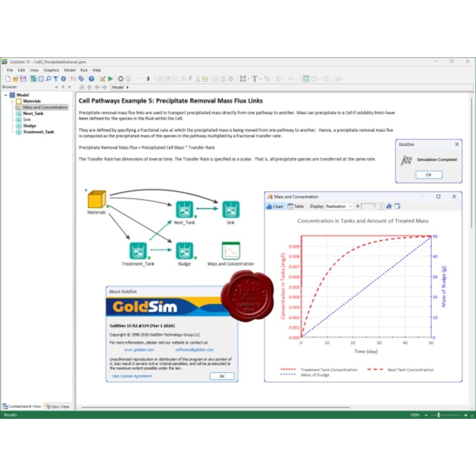Switch to the Table view tab
Viewport: 476px width, 476px height.
(296, 206)
